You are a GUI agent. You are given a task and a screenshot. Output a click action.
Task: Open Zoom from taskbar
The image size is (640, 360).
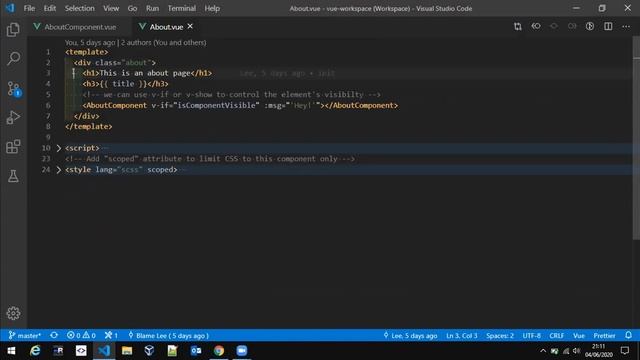(242, 351)
